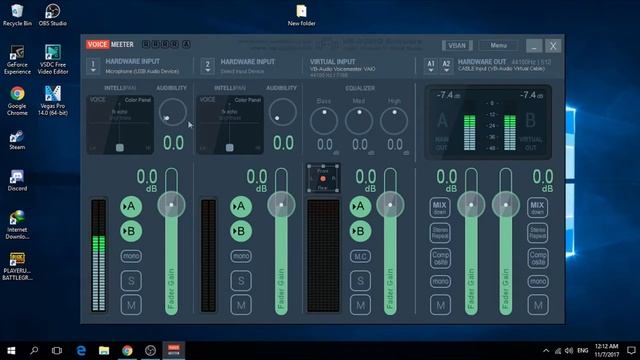Mute the Virtual Input strip

point(360,305)
